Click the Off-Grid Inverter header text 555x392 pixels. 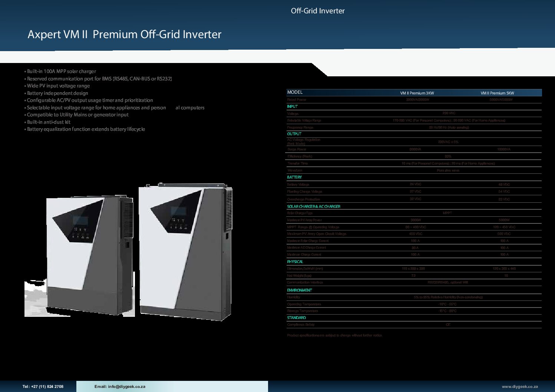tap(318, 11)
